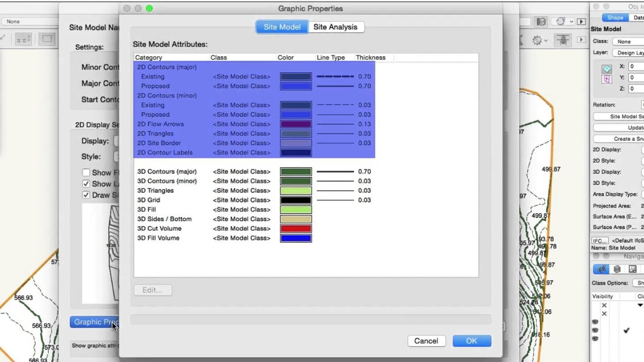The height and width of the screenshot is (362, 644).
Task: Open the Layer dropdown showing Design Layer
Action: tap(628, 53)
